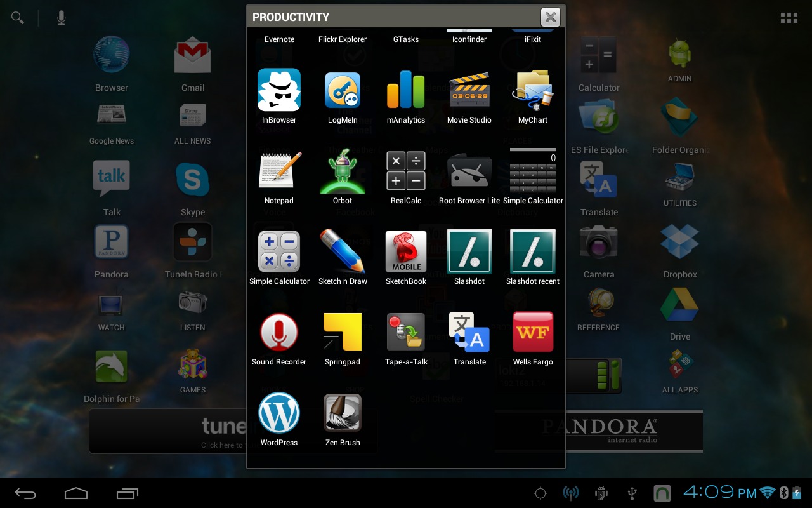The image size is (812, 508).
Task: Open Browser on home screen
Action: pos(112,64)
